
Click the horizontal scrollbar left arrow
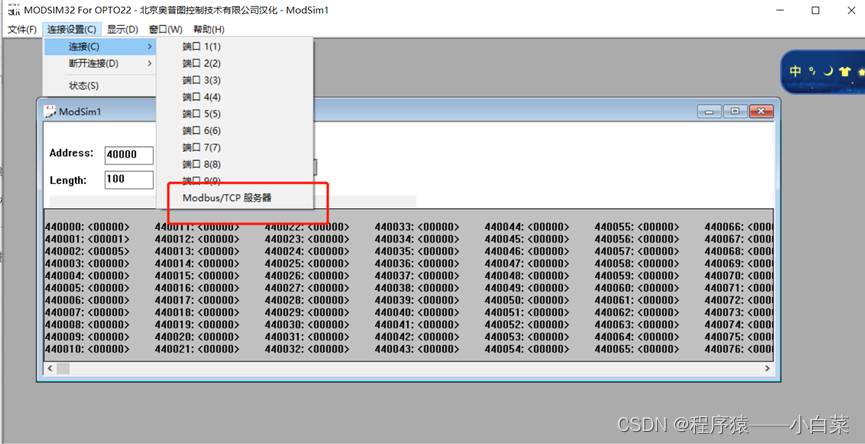point(50,368)
